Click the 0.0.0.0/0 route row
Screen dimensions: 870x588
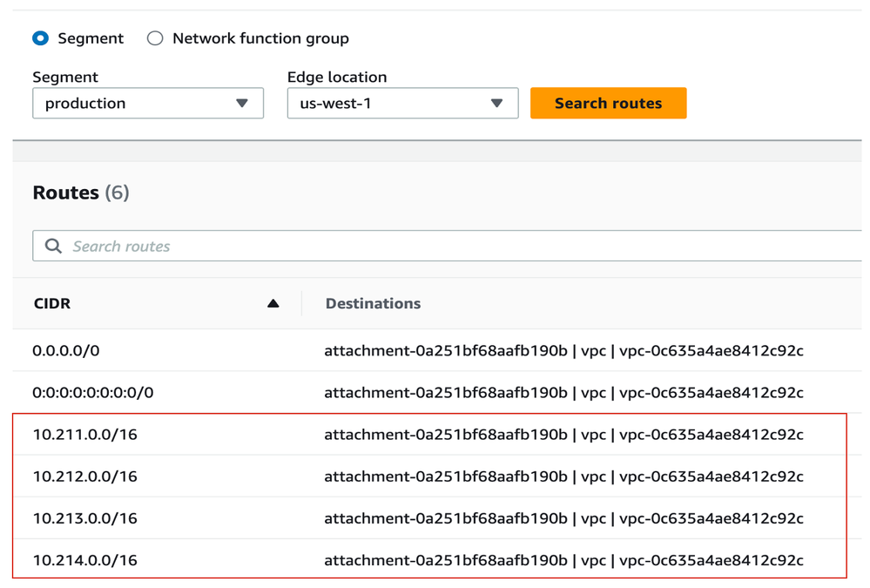[x=66, y=351]
